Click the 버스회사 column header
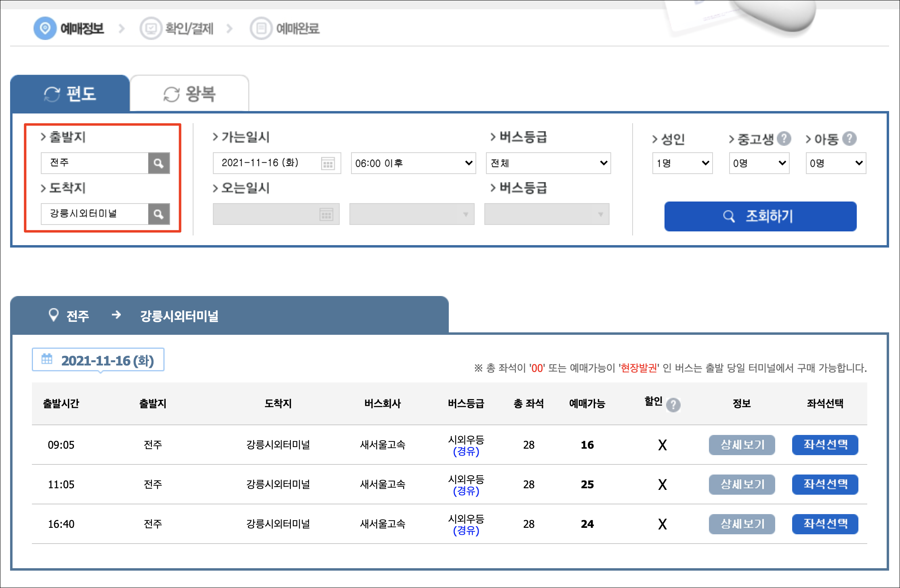900x588 pixels. (382, 403)
